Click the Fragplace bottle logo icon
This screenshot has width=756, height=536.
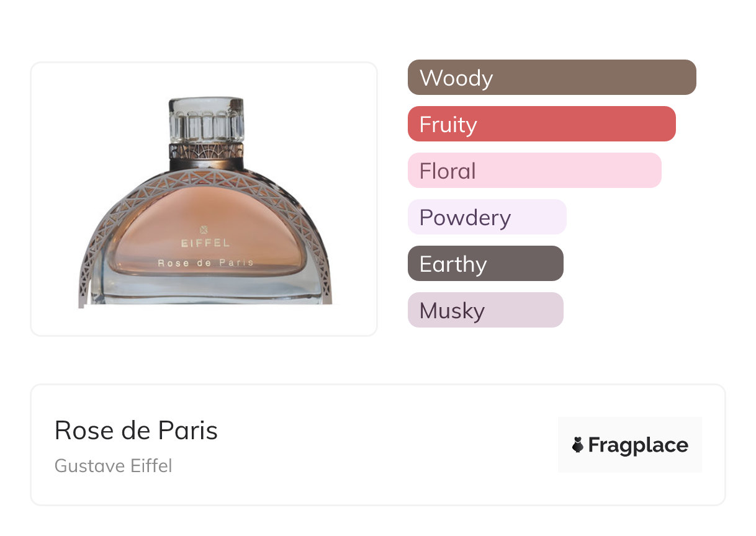tap(578, 445)
